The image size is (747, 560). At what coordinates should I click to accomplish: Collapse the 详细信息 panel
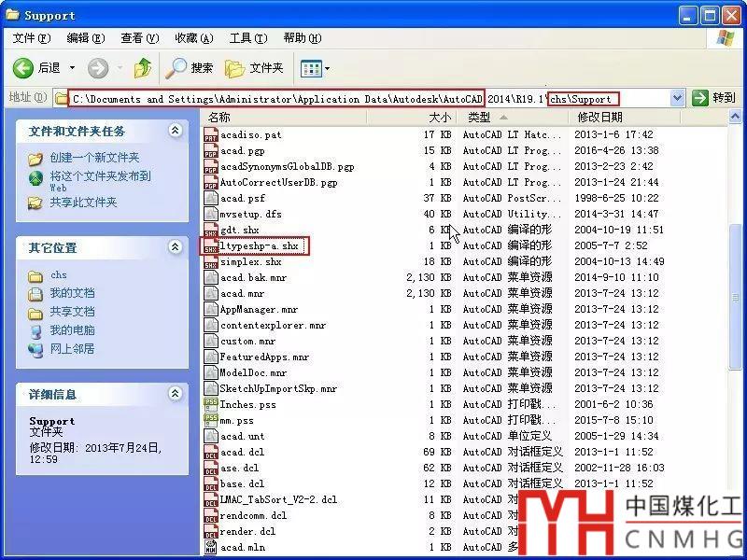[175, 394]
